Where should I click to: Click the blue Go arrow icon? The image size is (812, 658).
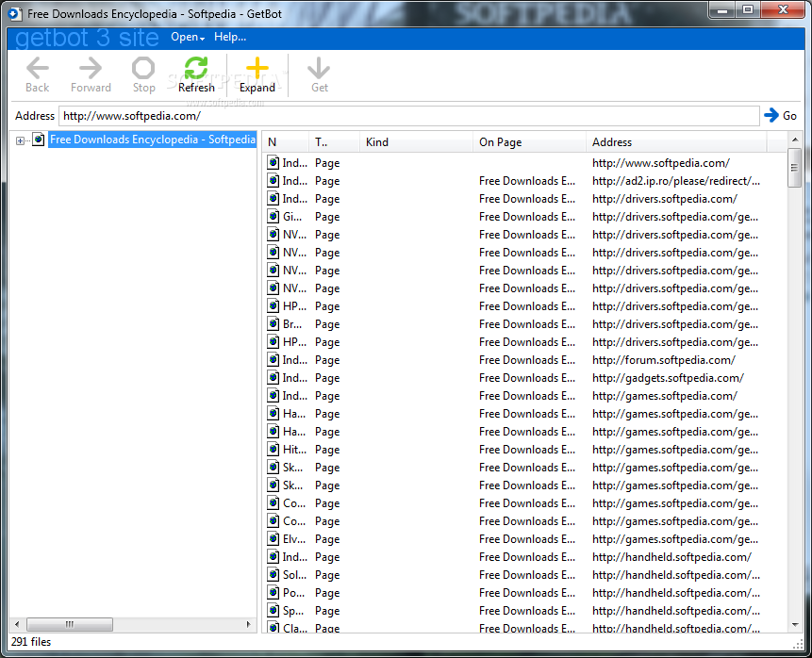pos(771,115)
